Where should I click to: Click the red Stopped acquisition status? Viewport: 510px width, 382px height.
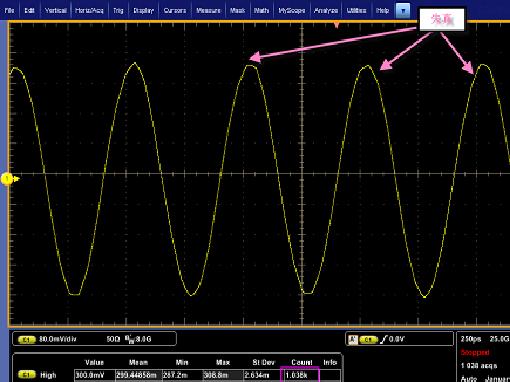pyautogui.click(x=475, y=353)
